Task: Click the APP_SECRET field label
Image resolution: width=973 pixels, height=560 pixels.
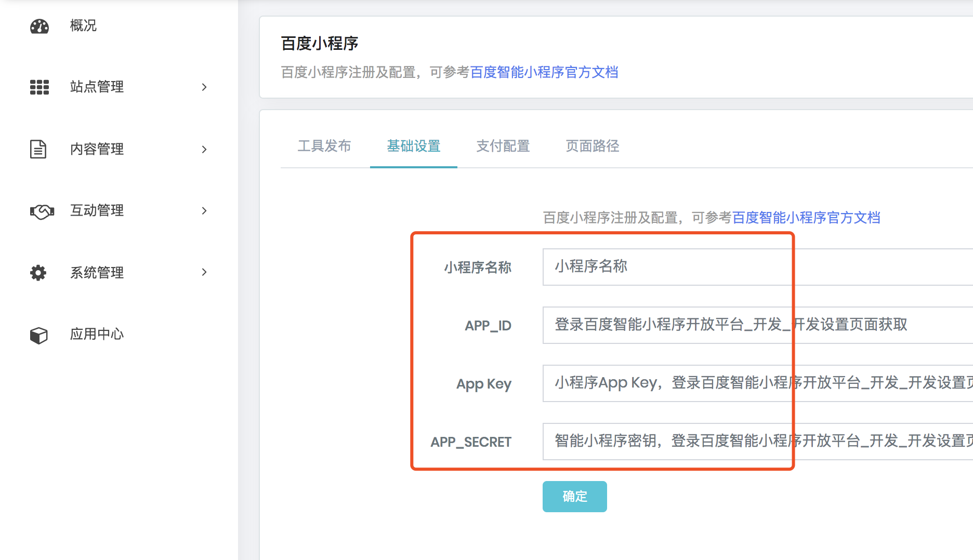Action: pyautogui.click(x=471, y=442)
